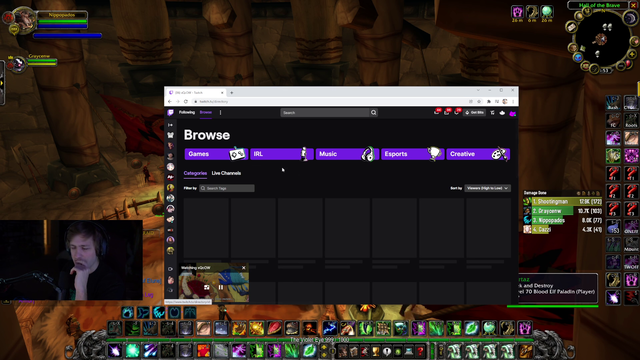Image resolution: width=640 pixels, height=360 pixels.
Task: Click the webcam overlay of the streamer
Action: (x=71, y=260)
